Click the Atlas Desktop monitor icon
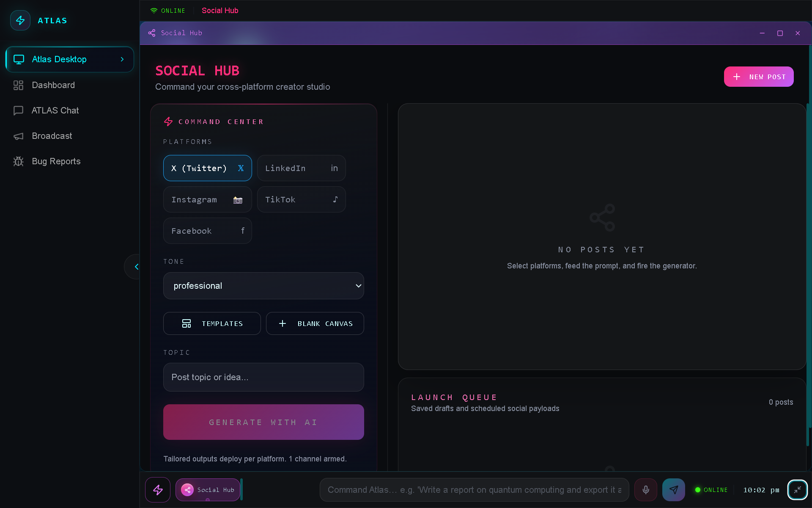This screenshot has height=508, width=812. (x=19, y=59)
